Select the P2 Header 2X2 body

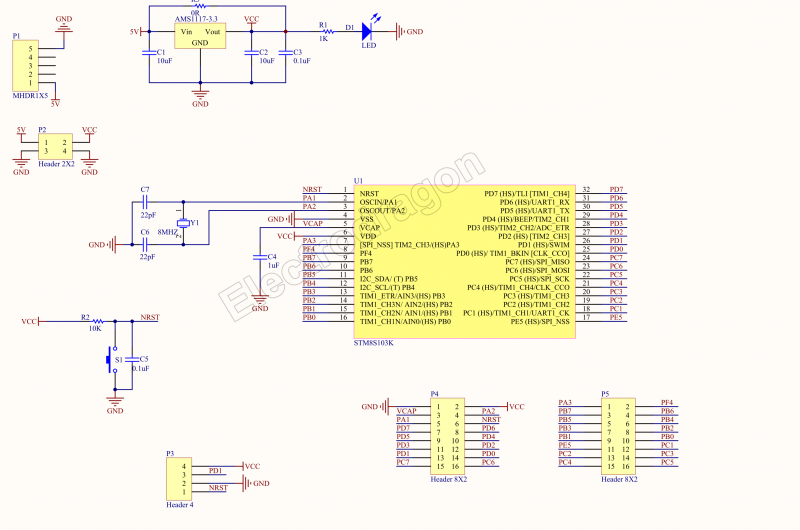(55, 147)
